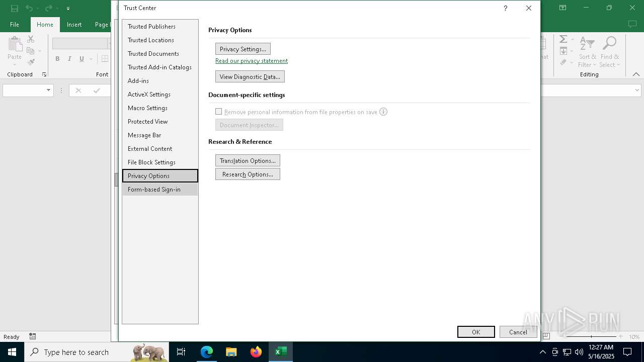Click the macro recording icon in status bar

point(32,336)
